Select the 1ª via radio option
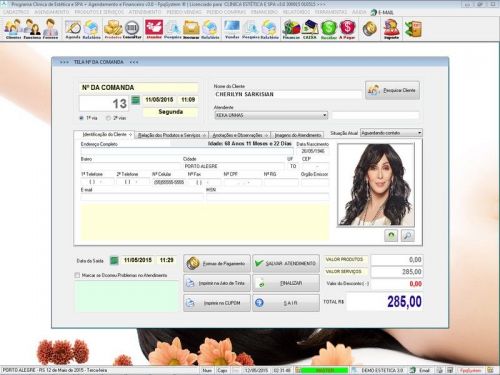The width and height of the screenshot is (500, 375). (81, 118)
